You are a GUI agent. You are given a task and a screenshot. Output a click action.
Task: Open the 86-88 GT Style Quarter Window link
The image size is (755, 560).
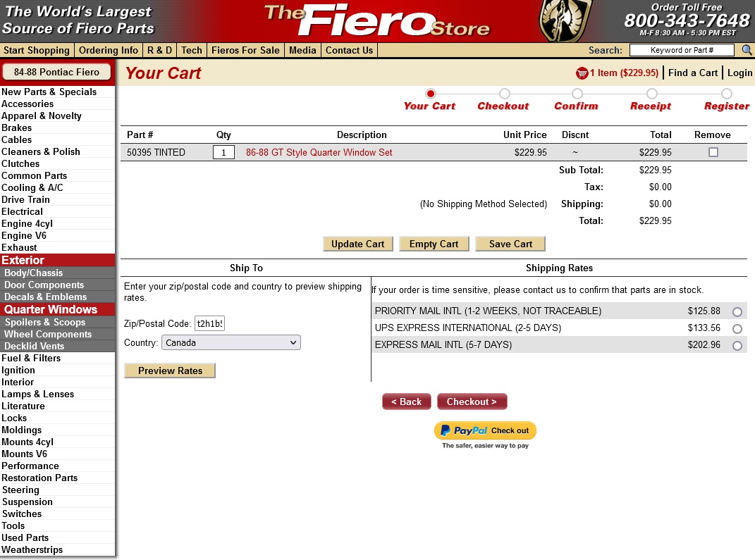pos(319,152)
